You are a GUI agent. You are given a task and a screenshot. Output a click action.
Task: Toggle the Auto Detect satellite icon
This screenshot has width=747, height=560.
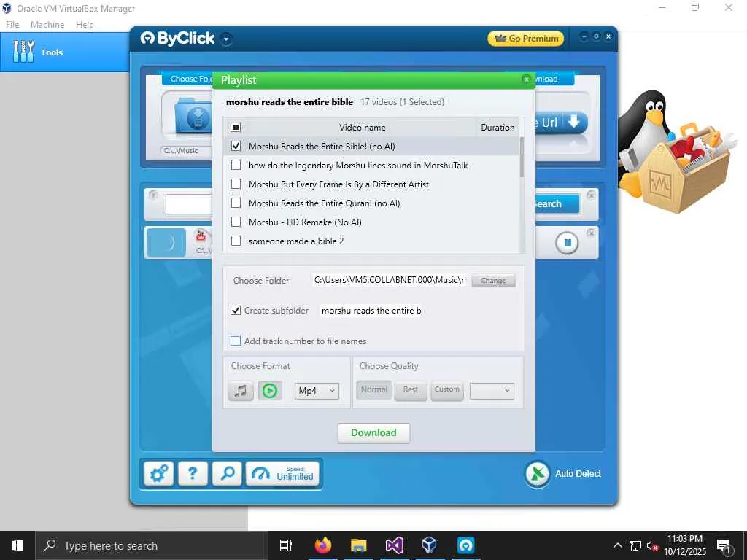(538, 474)
